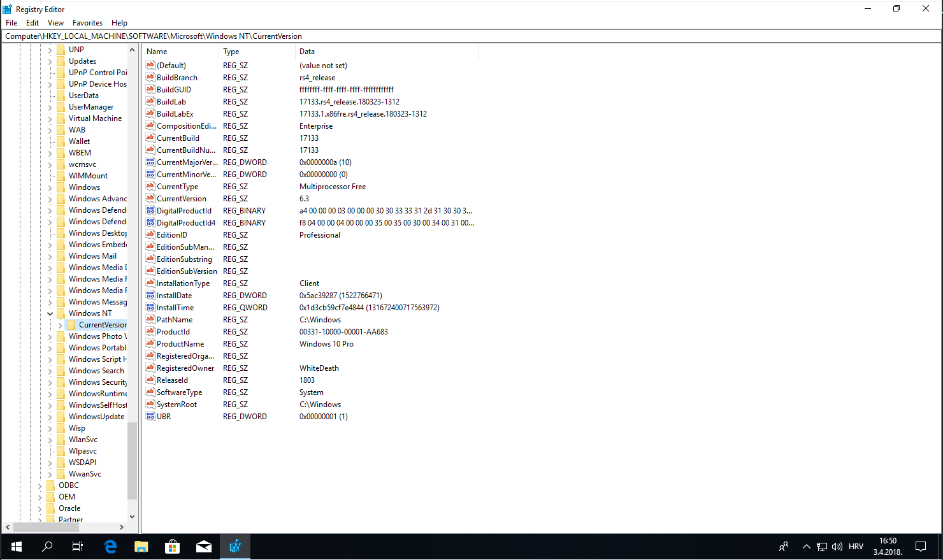Click the tree vertical scrollbar up arrow
The height and width of the screenshot is (560, 943).
pyautogui.click(x=132, y=50)
